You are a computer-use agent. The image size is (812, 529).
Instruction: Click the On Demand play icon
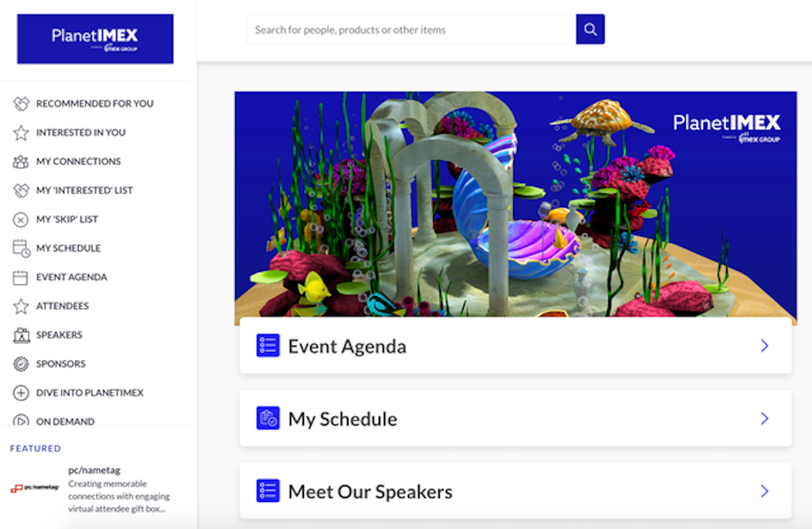[x=21, y=421]
